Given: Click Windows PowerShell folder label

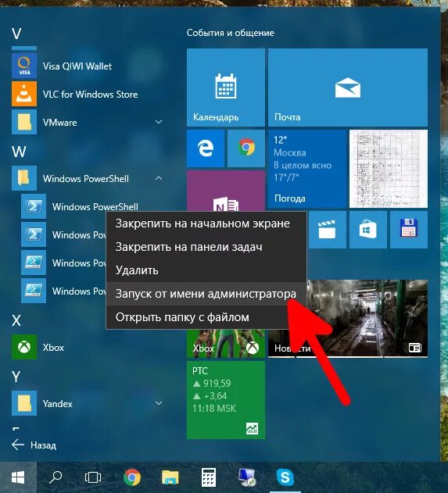Looking at the screenshot, I should [86, 179].
